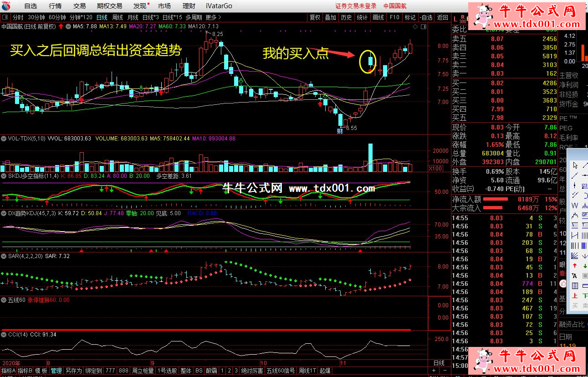Image resolution: width=588 pixels, height=377 pixels.
Task: Select the note document drawing tool
Action: pos(575,286)
